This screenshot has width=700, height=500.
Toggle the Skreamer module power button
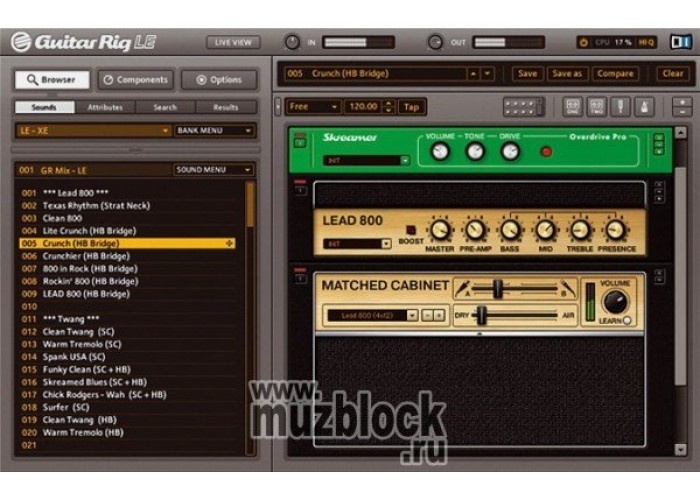[300, 142]
